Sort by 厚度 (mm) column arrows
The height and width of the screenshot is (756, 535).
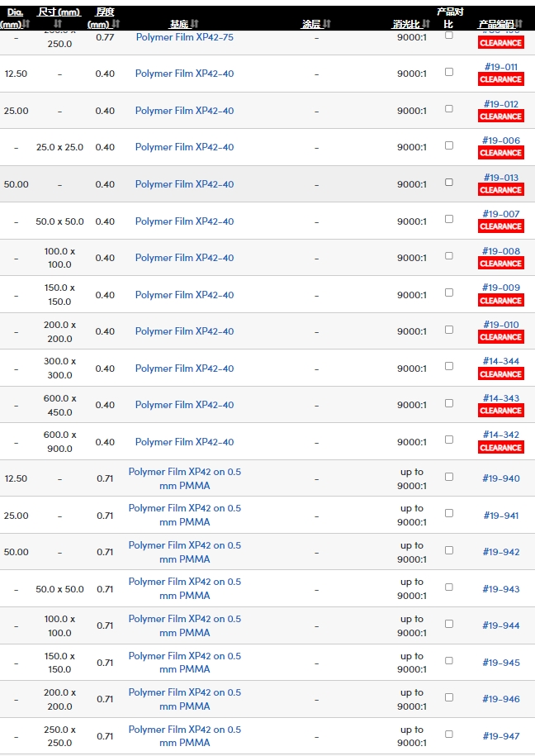pyautogui.click(x=116, y=24)
